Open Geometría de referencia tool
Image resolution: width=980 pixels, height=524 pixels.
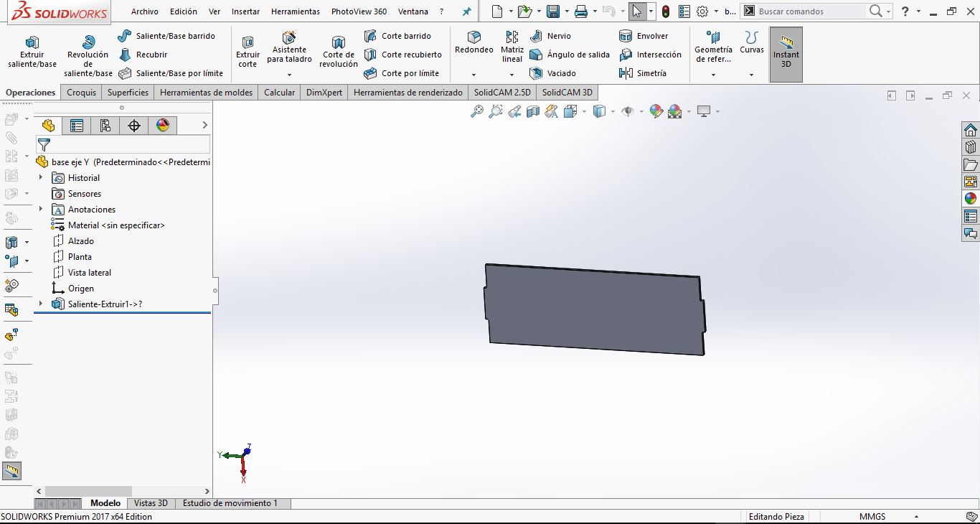(713, 47)
